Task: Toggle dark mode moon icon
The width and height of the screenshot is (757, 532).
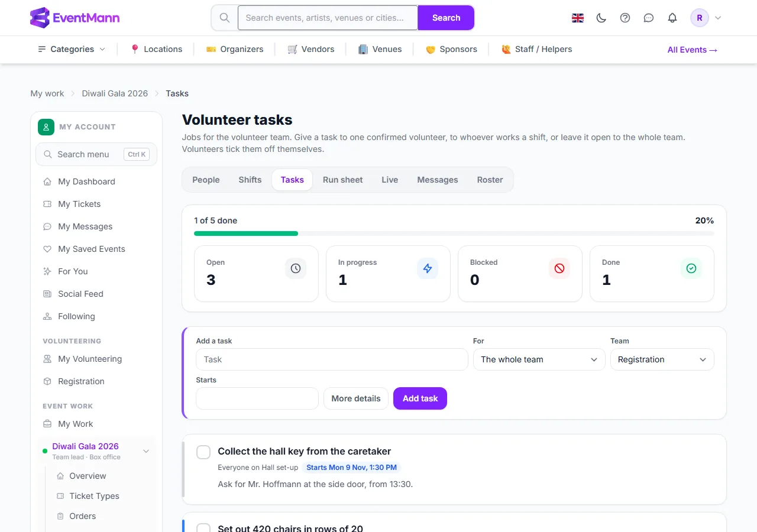Action: [x=601, y=18]
